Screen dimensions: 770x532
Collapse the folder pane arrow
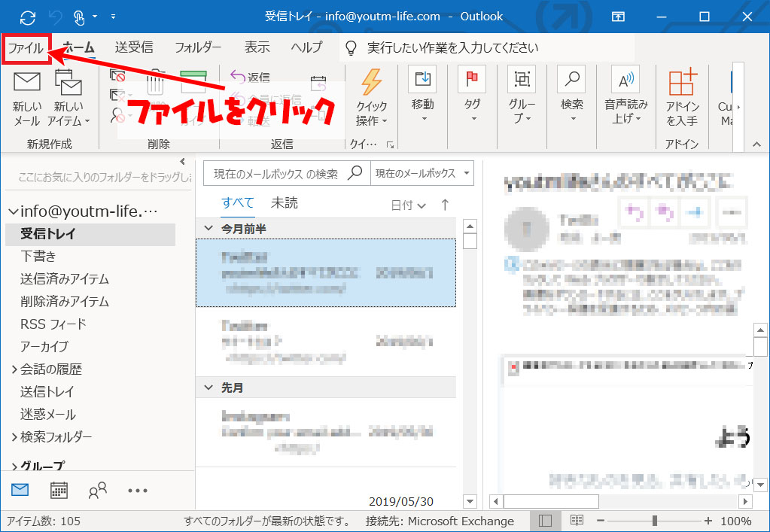pyautogui.click(x=183, y=162)
